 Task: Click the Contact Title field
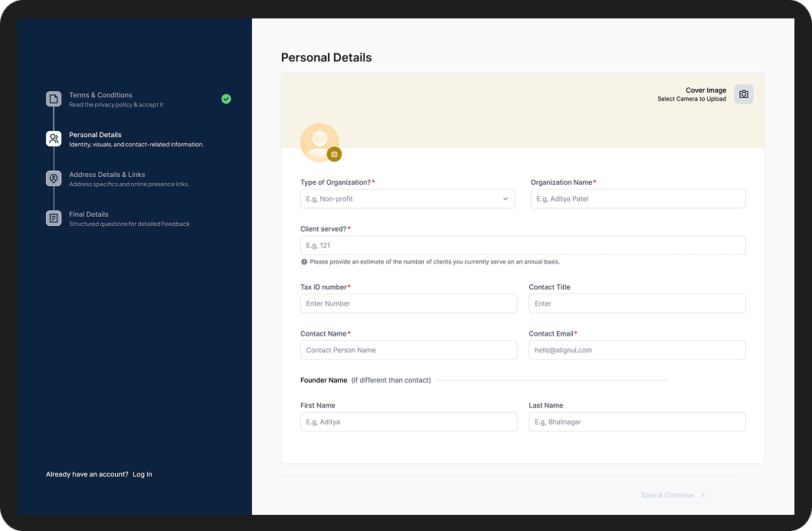tap(637, 303)
